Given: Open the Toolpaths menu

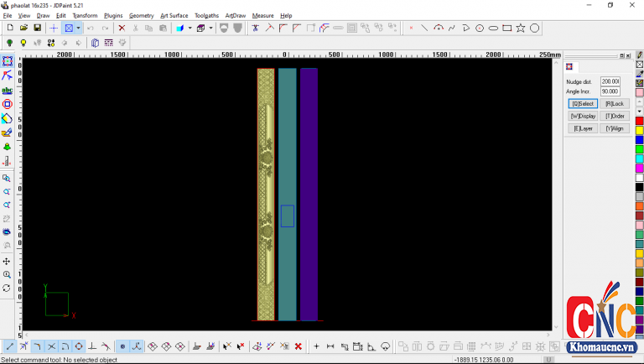Looking at the screenshot, I should 206,15.
